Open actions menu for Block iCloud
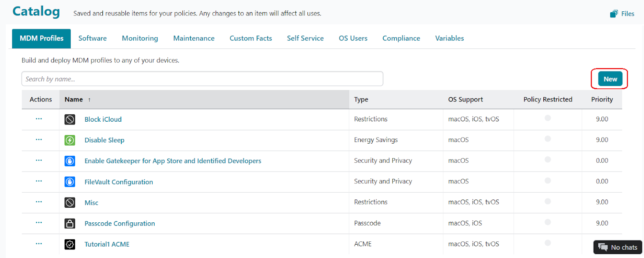The width and height of the screenshot is (644, 258). click(39, 119)
